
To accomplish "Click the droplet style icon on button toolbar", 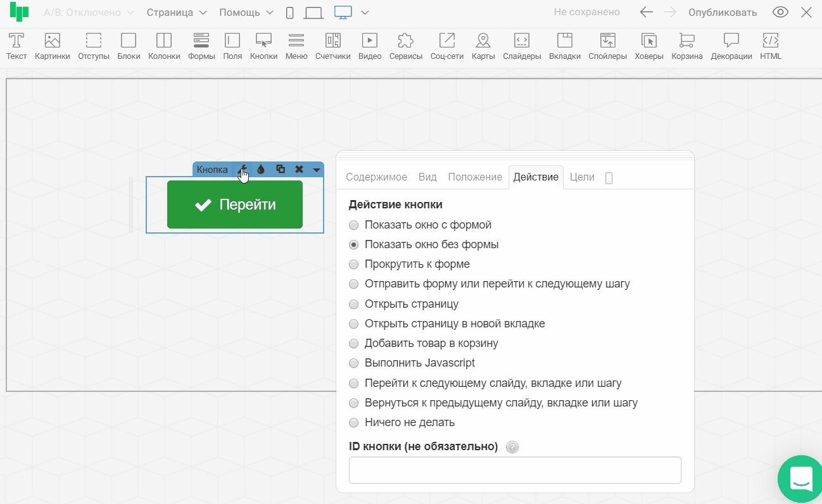I will 260,170.
